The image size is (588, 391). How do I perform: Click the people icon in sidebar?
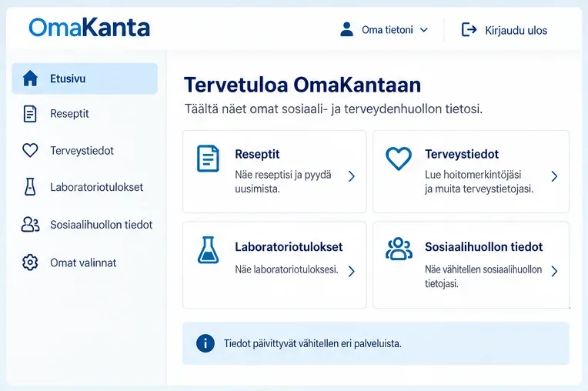point(30,225)
